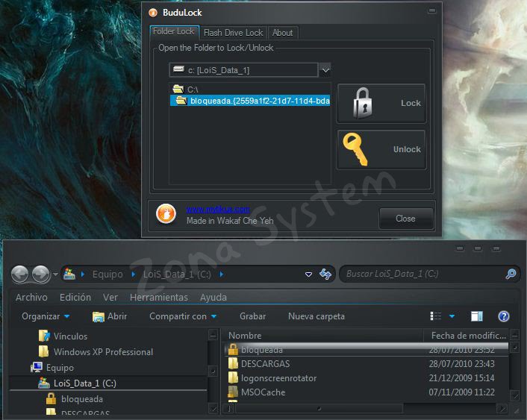Viewport: 527px width, 420px height.
Task: Click the orange BuduLock logo icon at bottom
Action: (x=166, y=214)
